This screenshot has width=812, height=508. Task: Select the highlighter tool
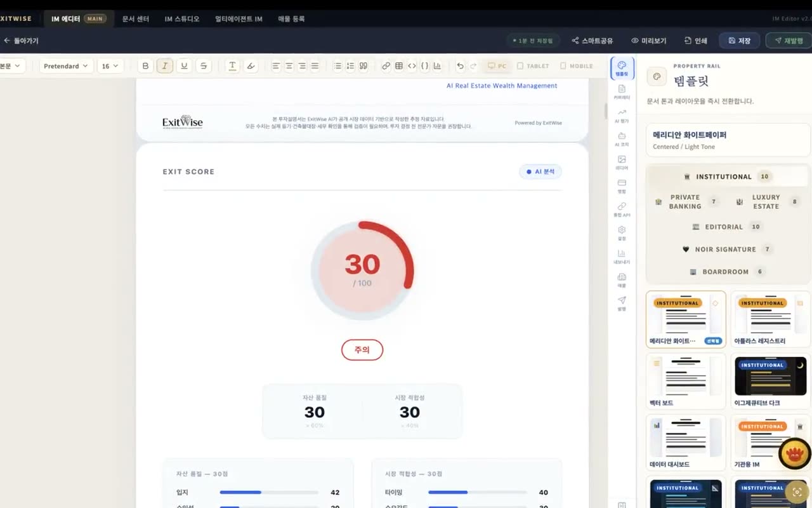251,66
